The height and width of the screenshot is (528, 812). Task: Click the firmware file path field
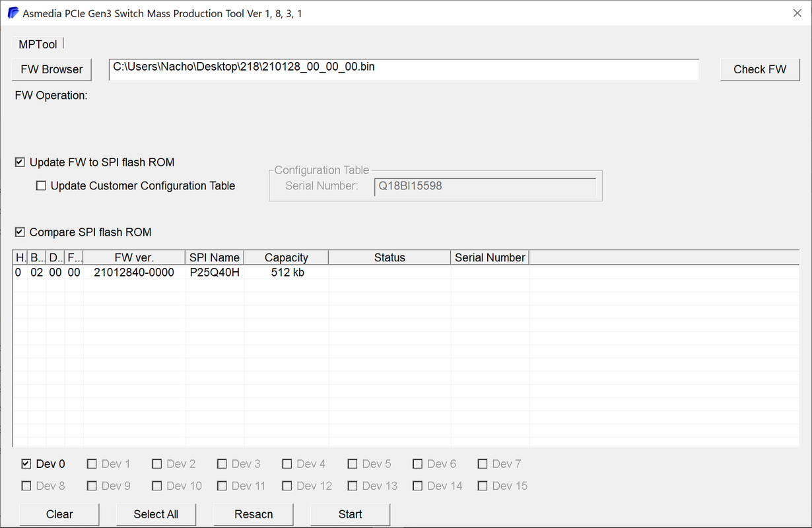click(x=403, y=69)
